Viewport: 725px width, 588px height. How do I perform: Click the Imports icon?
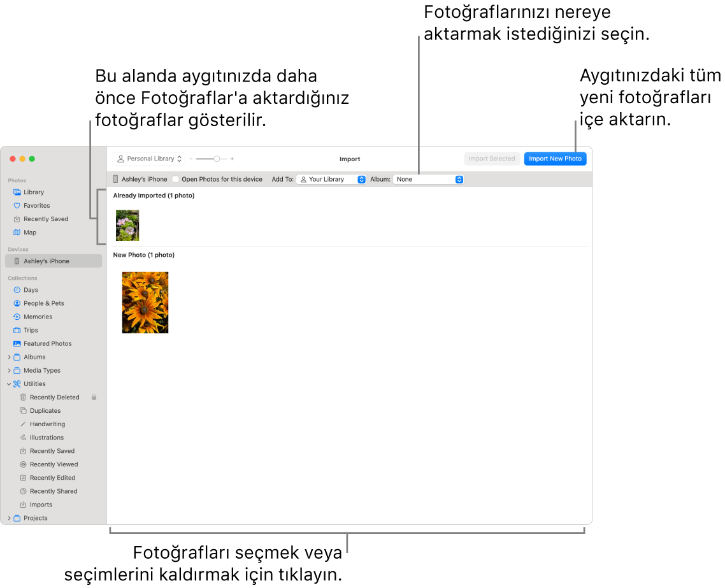point(23,505)
